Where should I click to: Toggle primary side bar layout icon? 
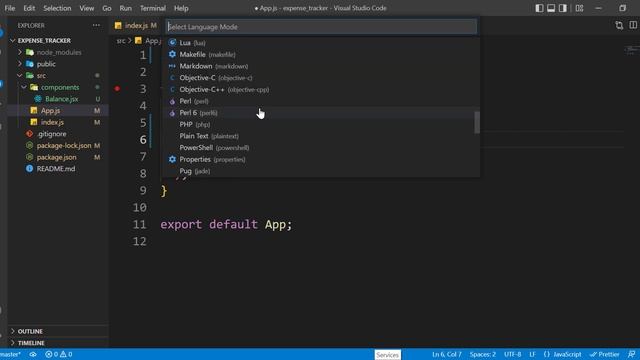pos(539,8)
